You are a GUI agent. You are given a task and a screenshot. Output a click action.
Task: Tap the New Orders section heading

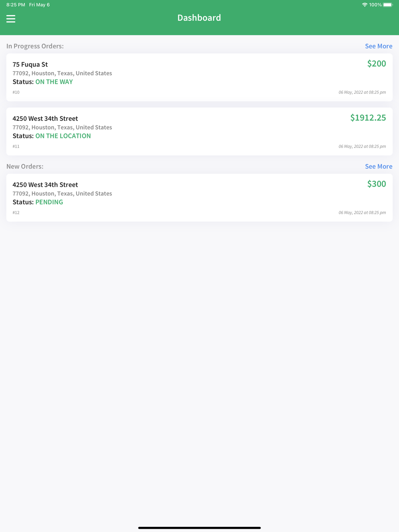[25, 167]
